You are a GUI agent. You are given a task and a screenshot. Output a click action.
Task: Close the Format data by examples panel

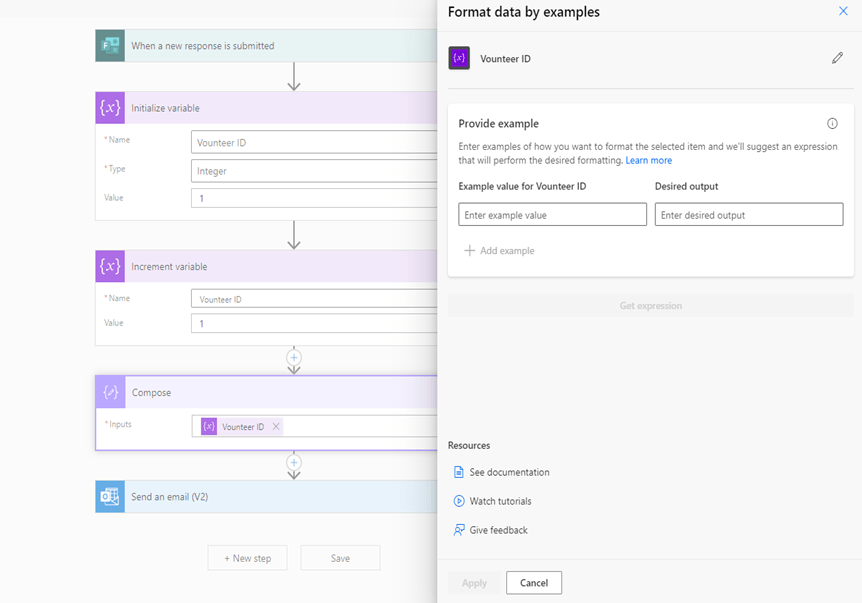tap(843, 12)
